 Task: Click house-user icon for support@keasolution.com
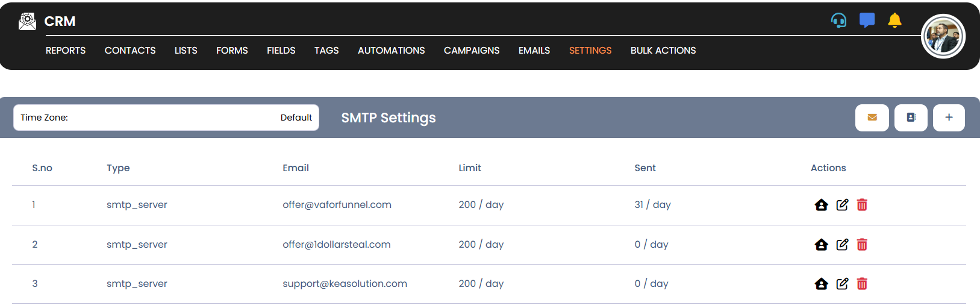point(821,284)
